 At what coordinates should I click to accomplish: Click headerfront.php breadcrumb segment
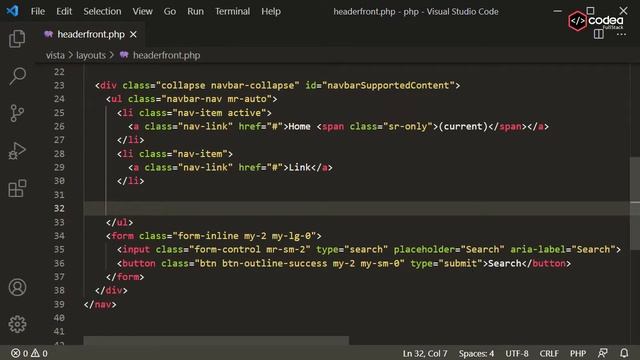[x=167, y=55]
